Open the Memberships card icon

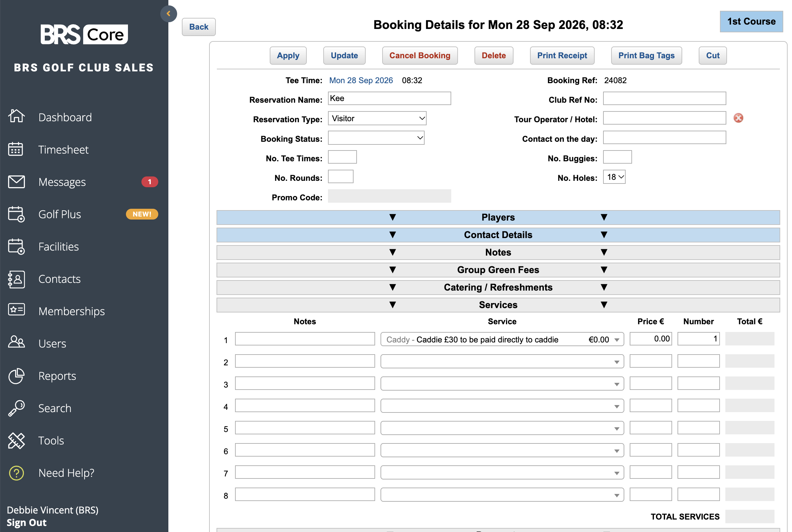(16, 310)
